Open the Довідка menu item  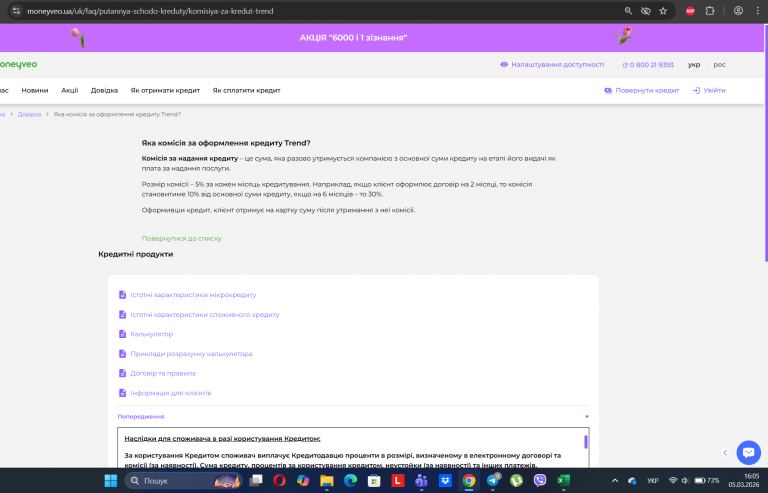[104, 90]
